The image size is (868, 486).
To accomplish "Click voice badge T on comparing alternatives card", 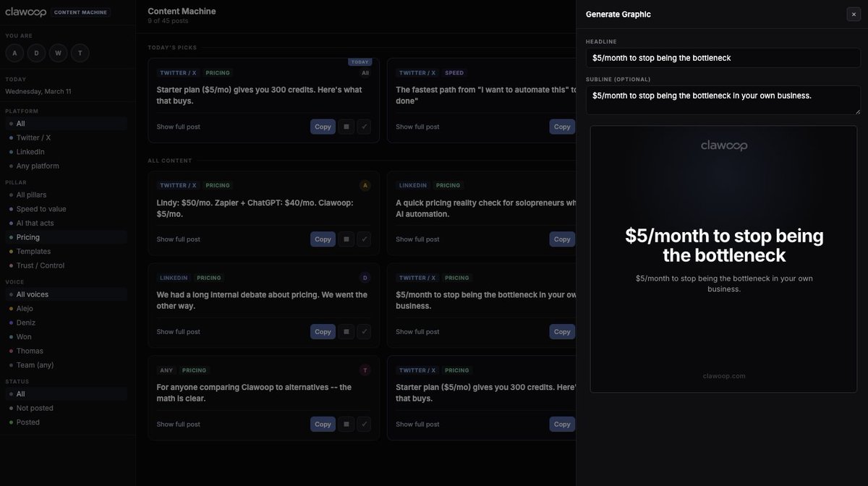I will click(365, 370).
